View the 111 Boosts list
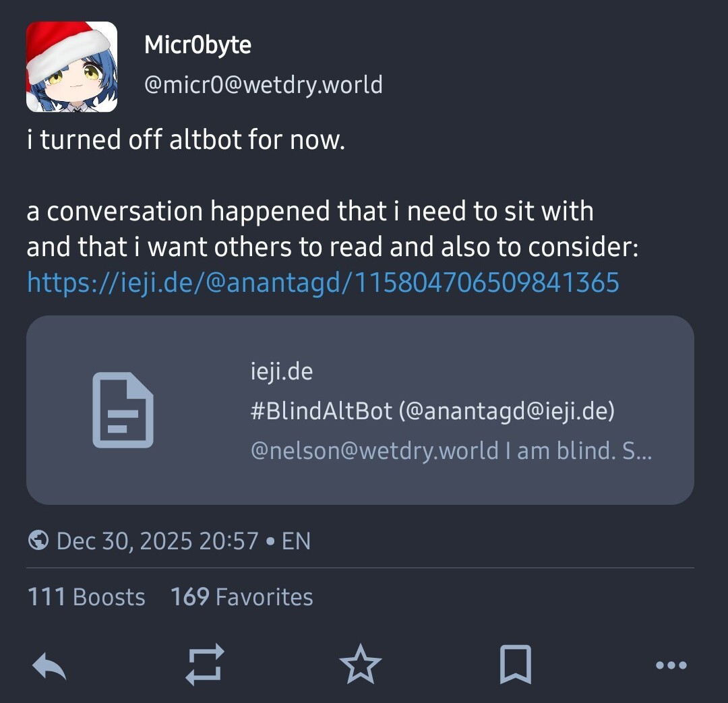Screen dimensions: 728x703 (86, 597)
